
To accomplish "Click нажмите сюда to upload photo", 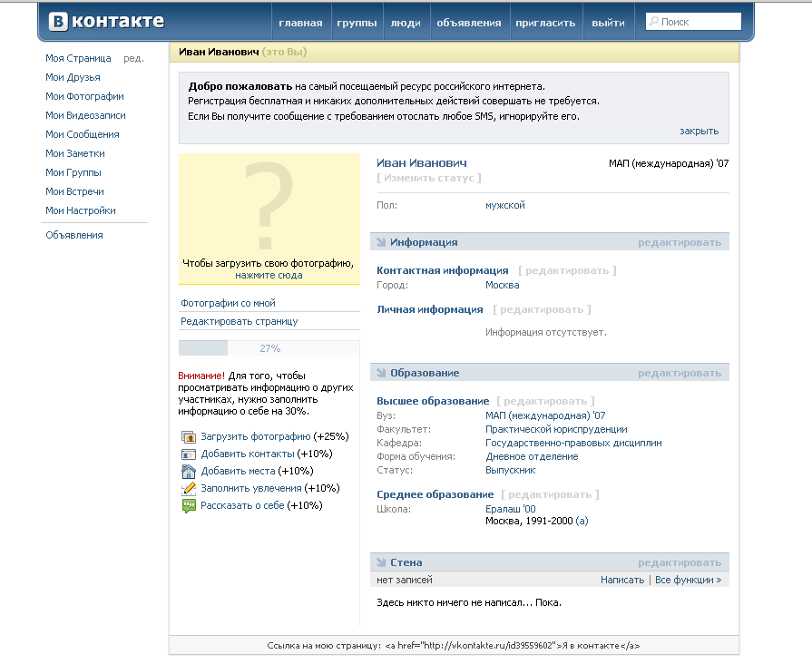I will click(x=269, y=276).
